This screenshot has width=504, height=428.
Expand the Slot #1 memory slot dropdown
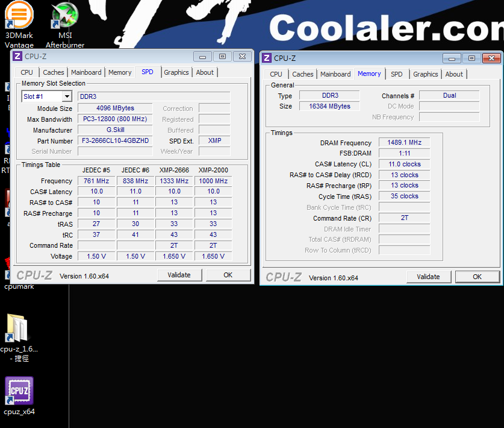tap(67, 96)
